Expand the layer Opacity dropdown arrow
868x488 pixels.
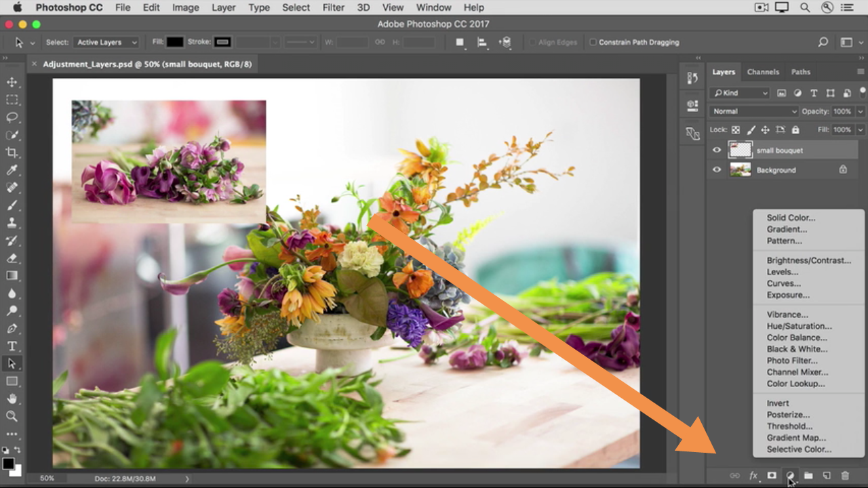click(860, 111)
